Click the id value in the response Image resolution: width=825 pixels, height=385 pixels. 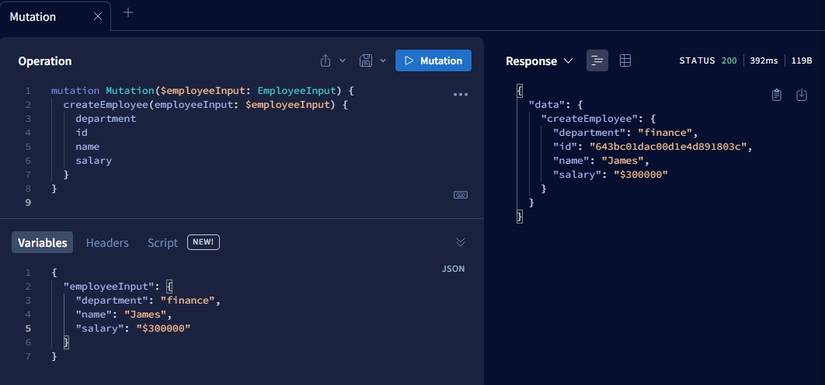(668, 146)
